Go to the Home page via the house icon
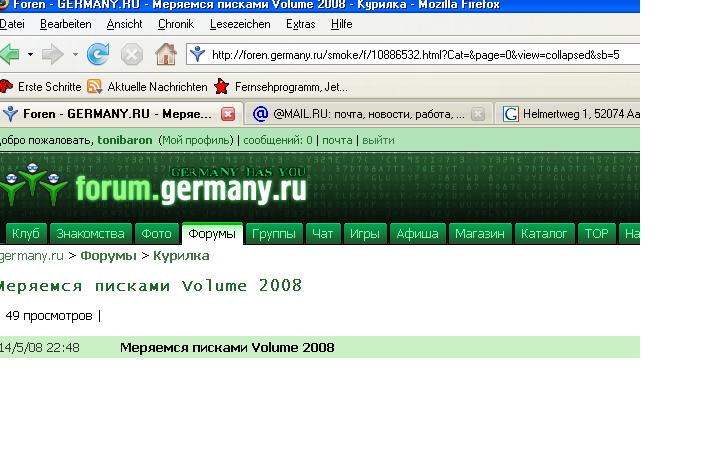 click(166, 54)
